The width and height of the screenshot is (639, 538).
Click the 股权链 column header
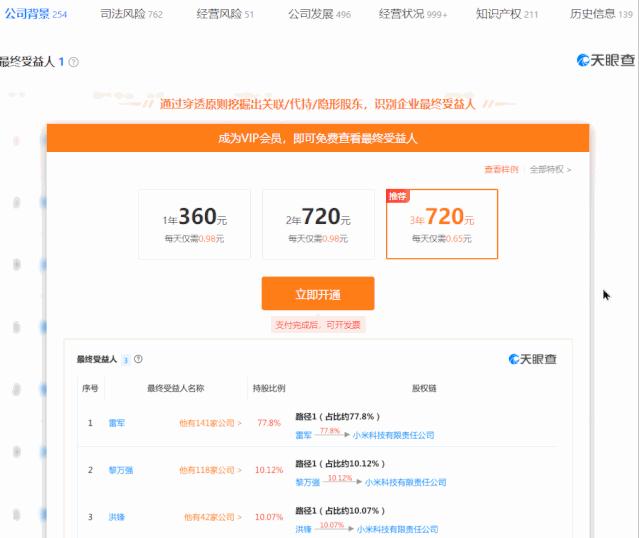pos(424,388)
